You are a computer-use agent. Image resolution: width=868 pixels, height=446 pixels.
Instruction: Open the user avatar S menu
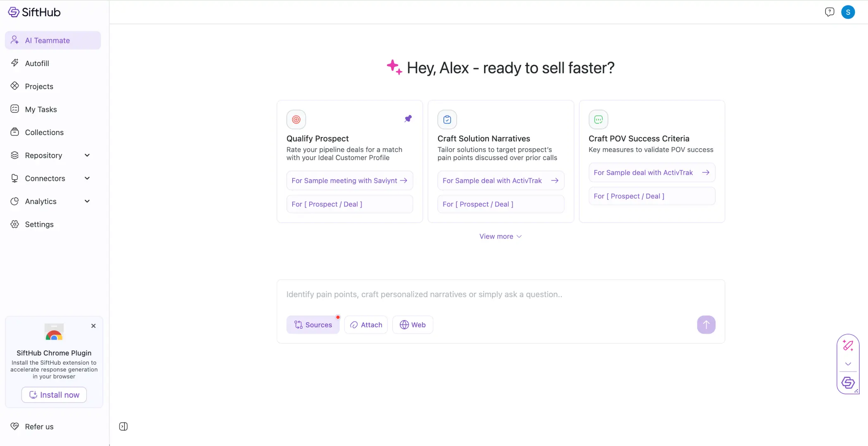pyautogui.click(x=848, y=12)
